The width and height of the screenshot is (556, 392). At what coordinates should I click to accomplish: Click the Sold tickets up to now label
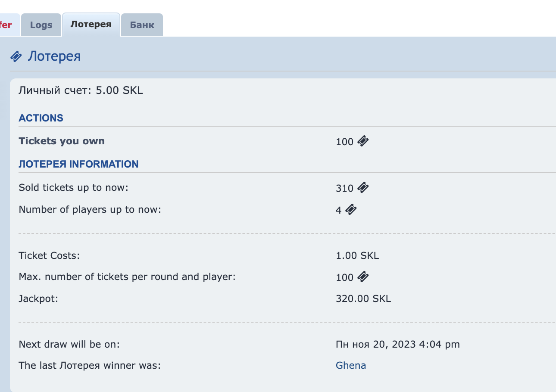(74, 187)
